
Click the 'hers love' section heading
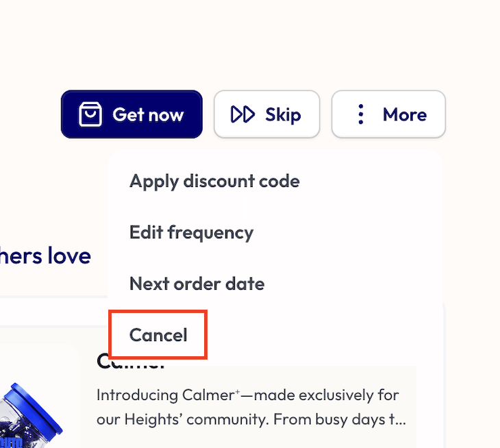click(45, 256)
